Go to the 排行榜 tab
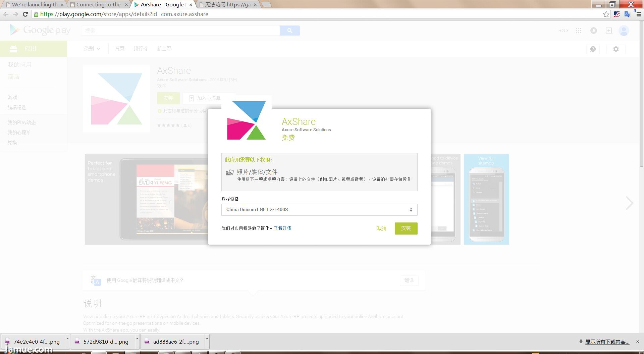This screenshot has height=354, width=644. (141, 49)
